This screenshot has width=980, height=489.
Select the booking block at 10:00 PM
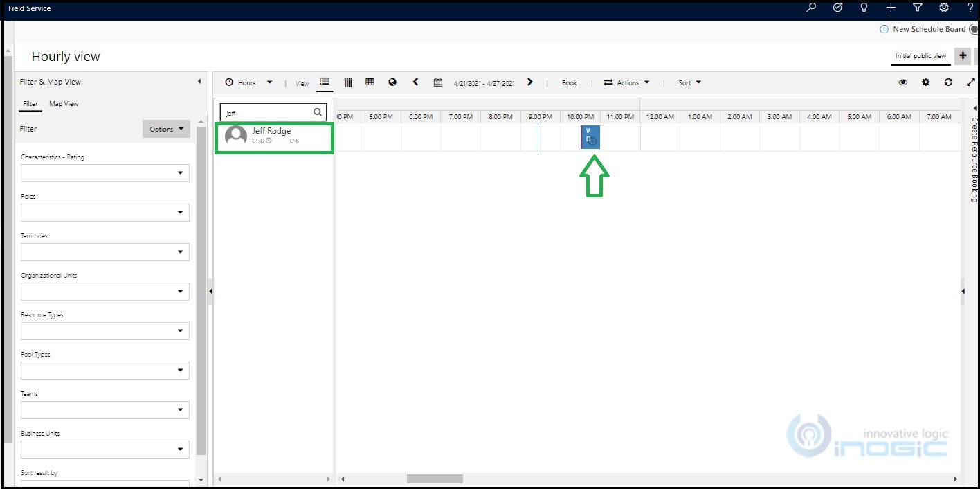pyautogui.click(x=590, y=137)
